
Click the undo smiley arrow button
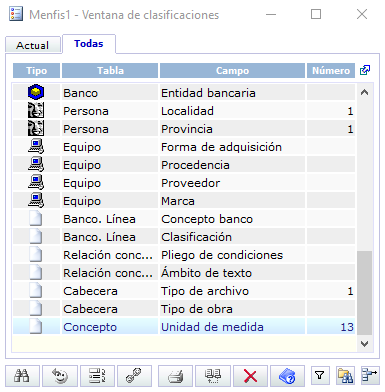tap(60, 376)
